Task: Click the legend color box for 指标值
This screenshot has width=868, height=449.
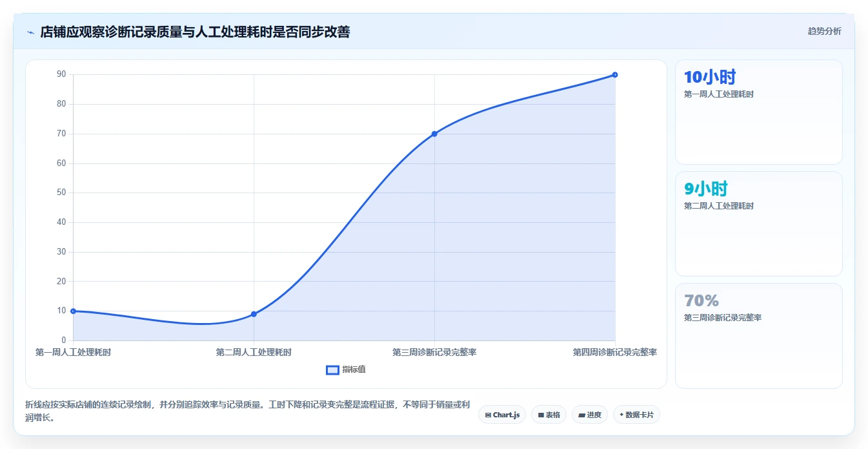Action: (x=332, y=370)
